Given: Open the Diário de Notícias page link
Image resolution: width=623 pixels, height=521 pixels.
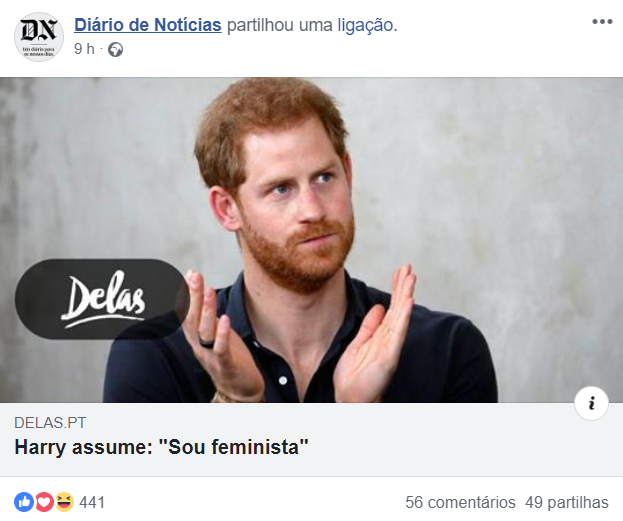Looking at the screenshot, I should 148,25.
